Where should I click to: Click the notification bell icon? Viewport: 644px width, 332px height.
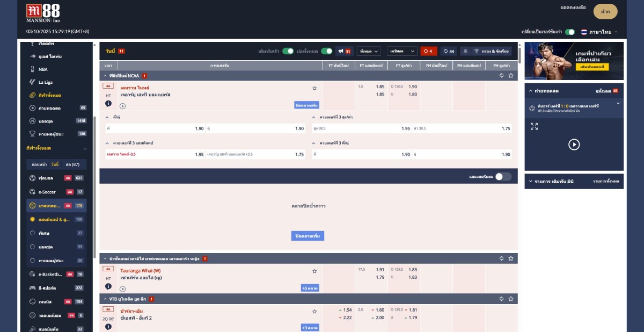coord(465,51)
